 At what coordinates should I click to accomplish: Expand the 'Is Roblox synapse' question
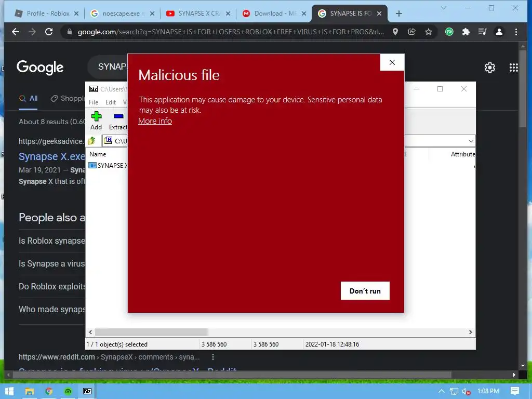[52, 241]
